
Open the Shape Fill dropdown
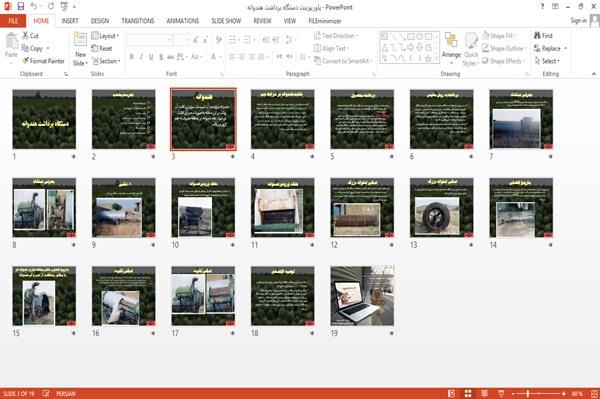499,36
